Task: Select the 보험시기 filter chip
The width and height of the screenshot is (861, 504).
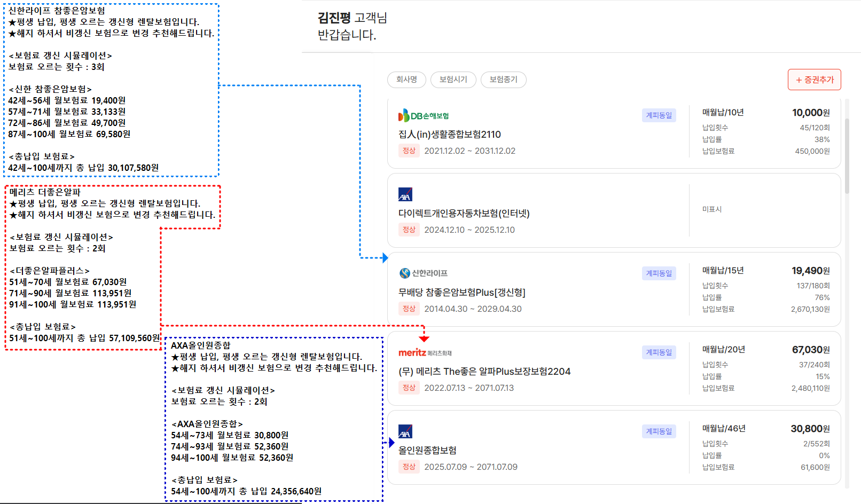Action: 453,80
